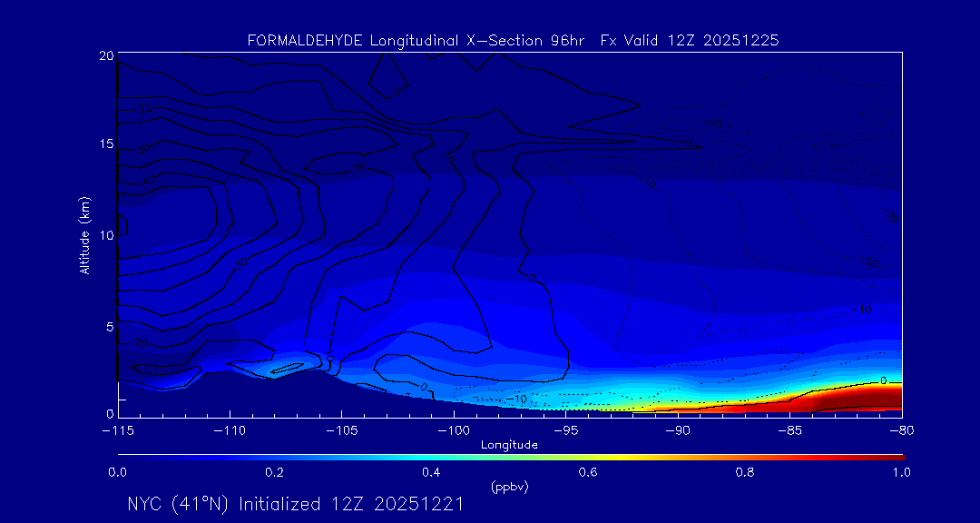Click the 20 km altitude tick label
Viewport: 980px width, 523px height.
coord(105,55)
